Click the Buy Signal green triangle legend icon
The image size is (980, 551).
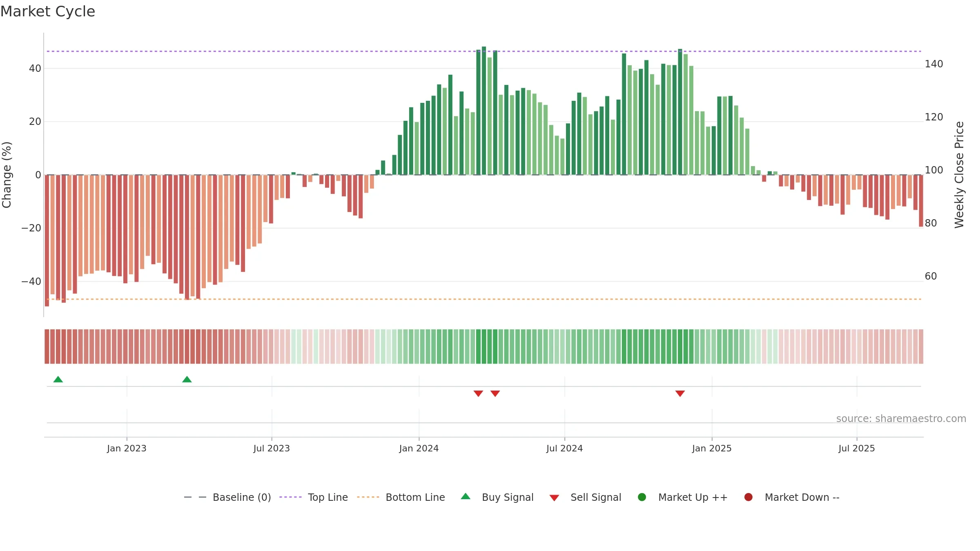(465, 497)
